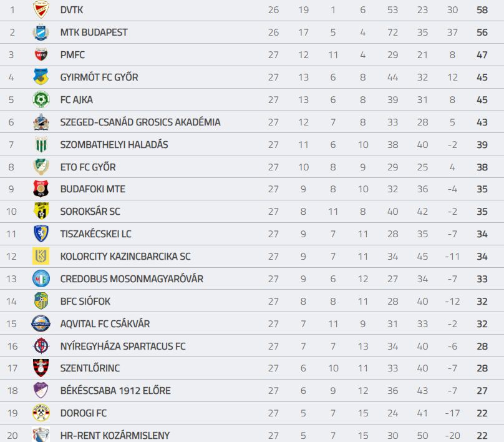The image size is (504, 442).
Task: Select the Kolorcity Kazincbarcika yellow logo
Action: 41,256
